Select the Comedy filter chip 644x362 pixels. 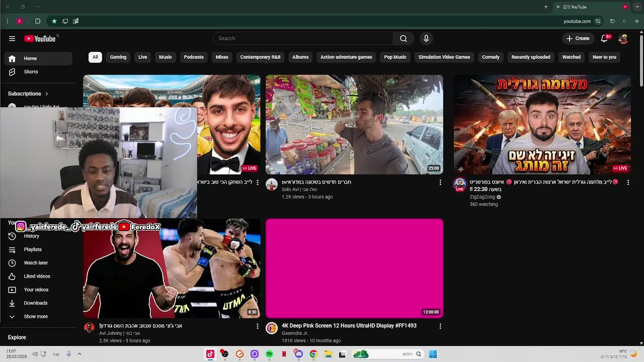point(491,57)
